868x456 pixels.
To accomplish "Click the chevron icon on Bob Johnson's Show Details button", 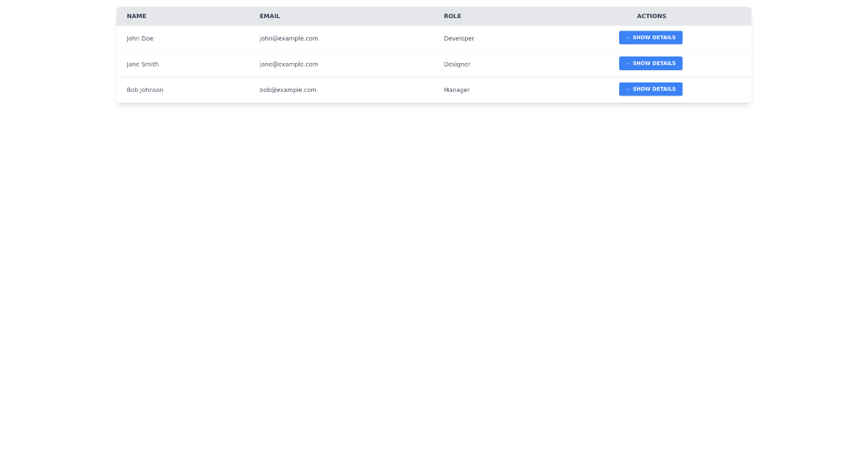I will coord(629,89).
